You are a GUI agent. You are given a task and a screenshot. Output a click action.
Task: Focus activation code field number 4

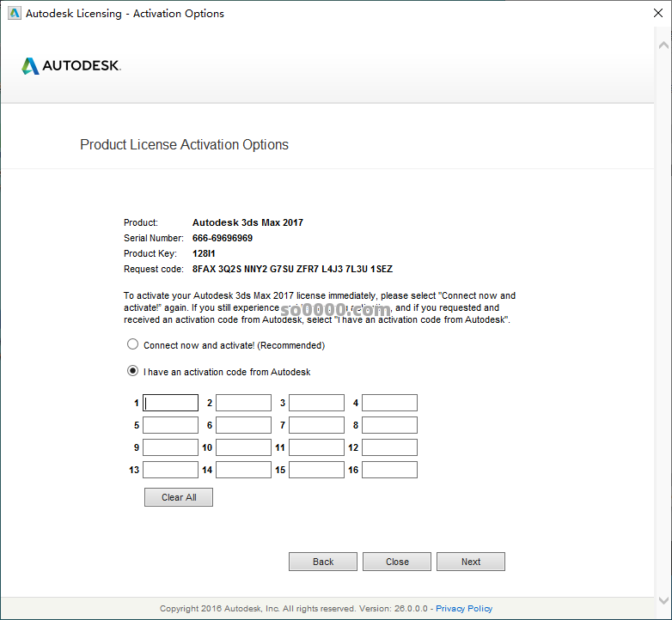pyautogui.click(x=389, y=403)
